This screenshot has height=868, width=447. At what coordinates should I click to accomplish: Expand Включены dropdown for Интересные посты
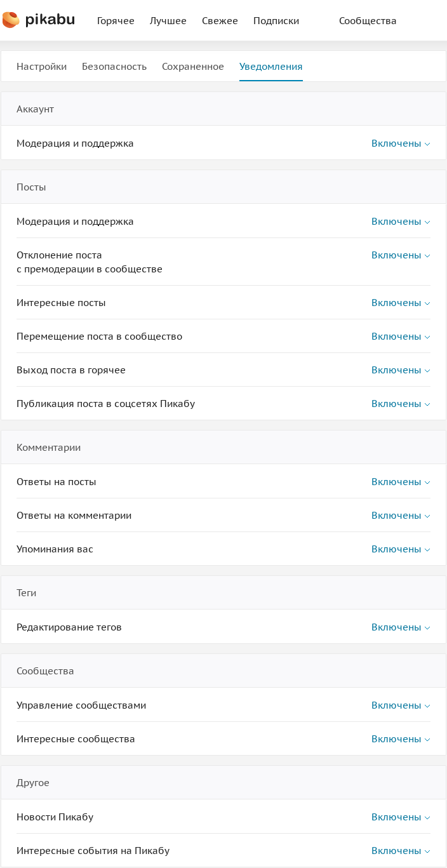[400, 303]
